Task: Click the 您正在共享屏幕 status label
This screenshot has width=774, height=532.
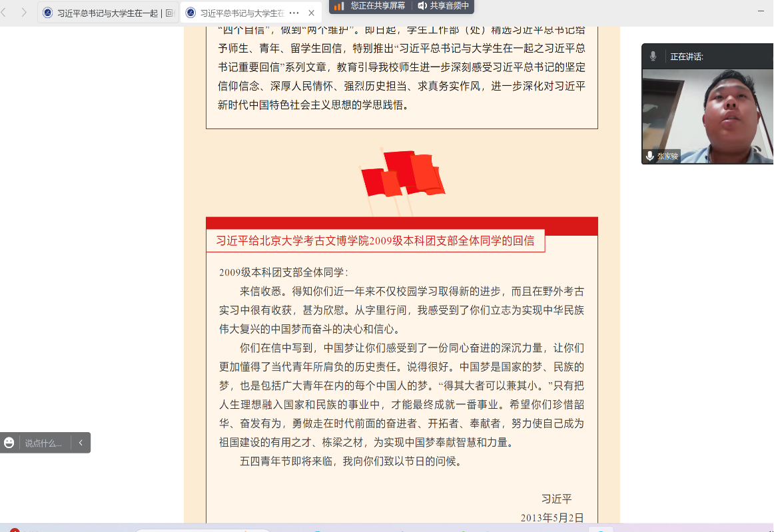Action: (x=378, y=6)
